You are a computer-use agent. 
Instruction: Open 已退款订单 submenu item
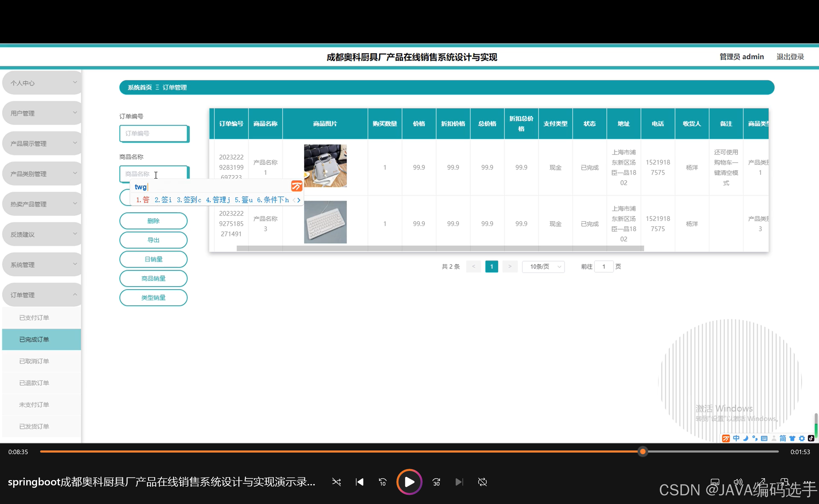tap(42, 383)
